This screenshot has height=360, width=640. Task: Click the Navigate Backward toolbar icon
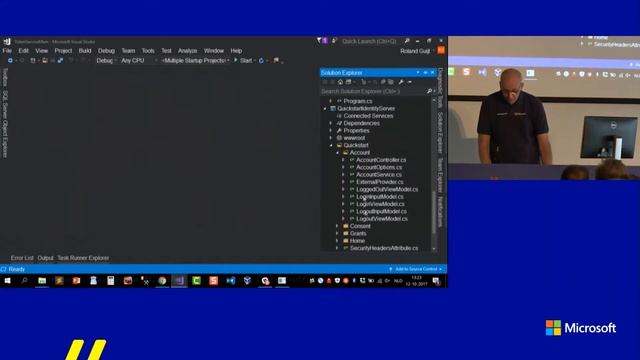pos(10,60)
